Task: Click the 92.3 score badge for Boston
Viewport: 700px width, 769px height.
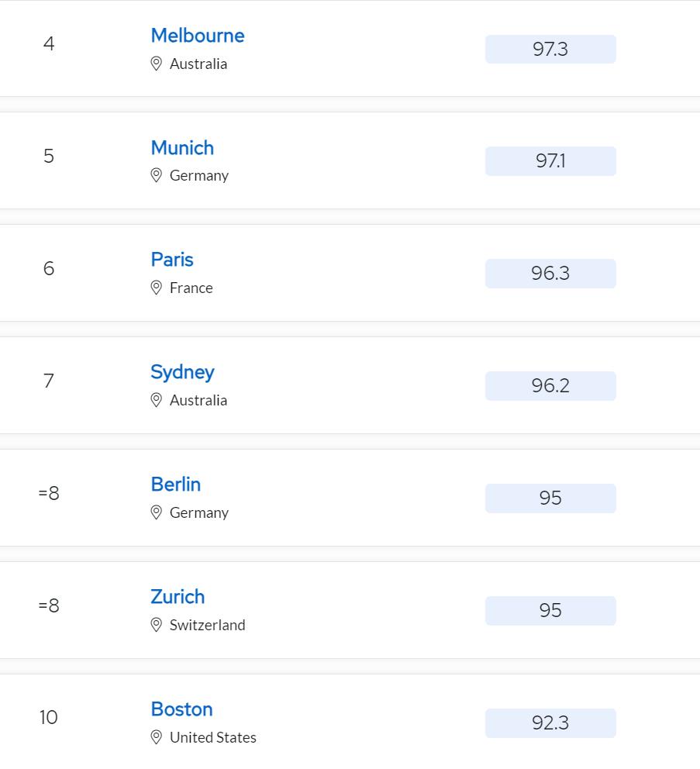Action: coord(550,722)
